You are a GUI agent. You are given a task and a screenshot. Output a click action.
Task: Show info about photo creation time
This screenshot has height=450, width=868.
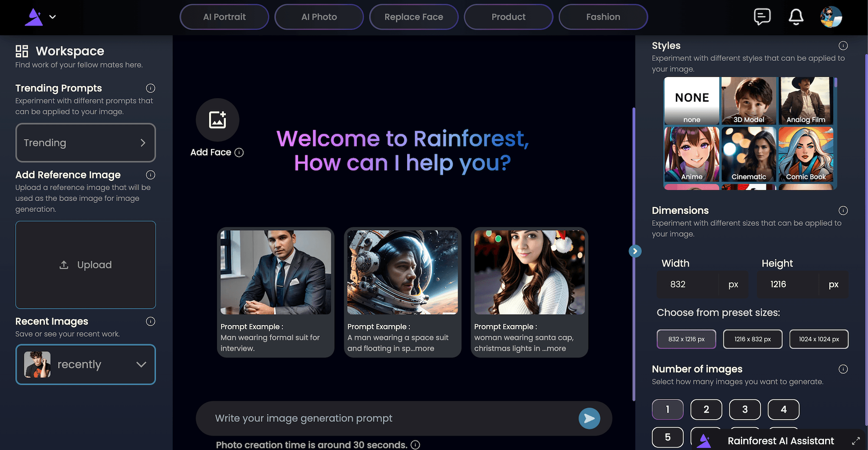pyautogui.click(x=415, y=445)
